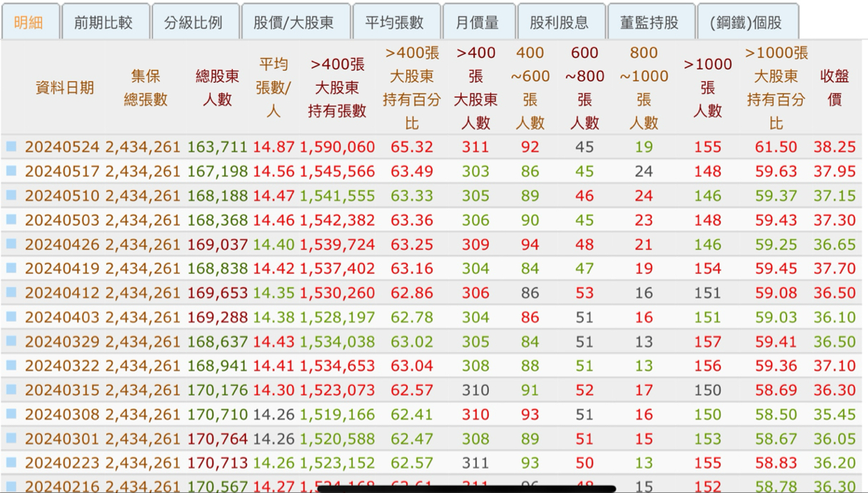Image resolution: width=868 pixels, height=493 pixels.
Task: Click the blue square icon beside 20240301
Action: (x=11, y=438)
